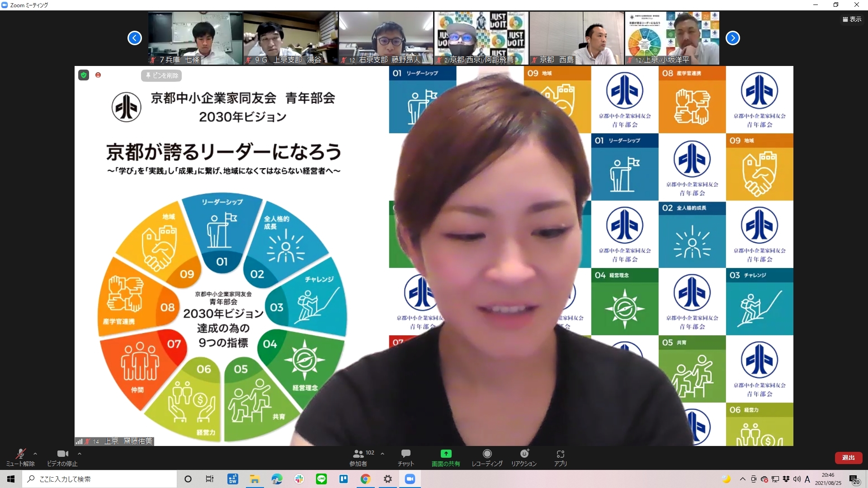
Task: Click the ここに入力して検索 search box
Action: tap(99, 479)
